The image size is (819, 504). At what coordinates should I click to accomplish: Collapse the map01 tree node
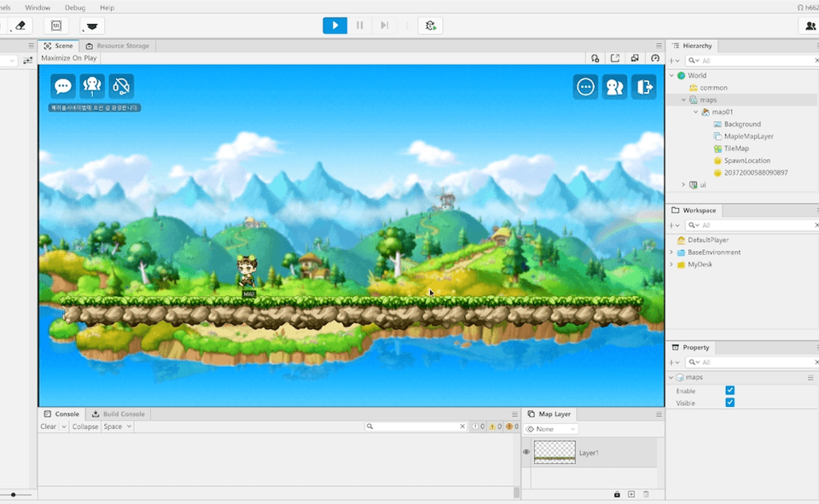coord(696,112)
